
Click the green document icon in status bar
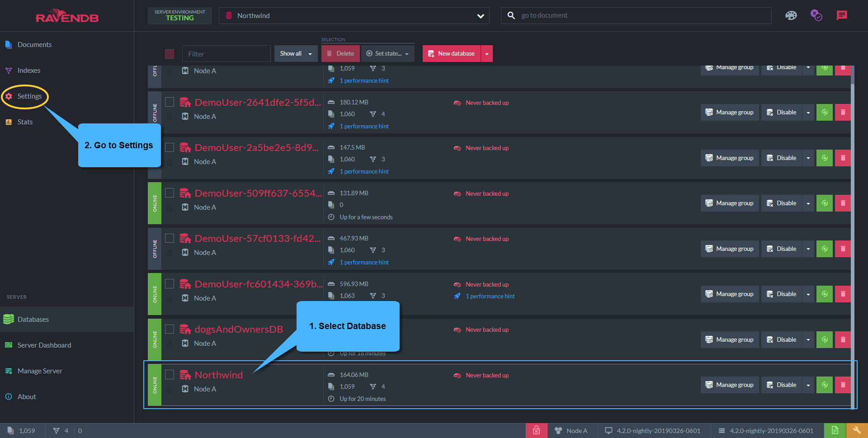pyautogui.click(x=835, y=431)
